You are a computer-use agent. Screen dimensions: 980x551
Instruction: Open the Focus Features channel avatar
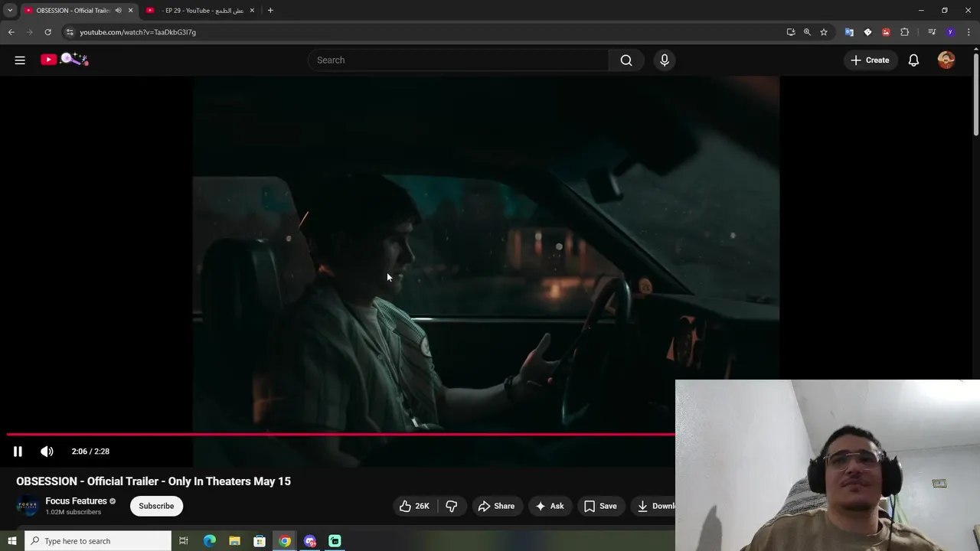[x=28, y=506]
